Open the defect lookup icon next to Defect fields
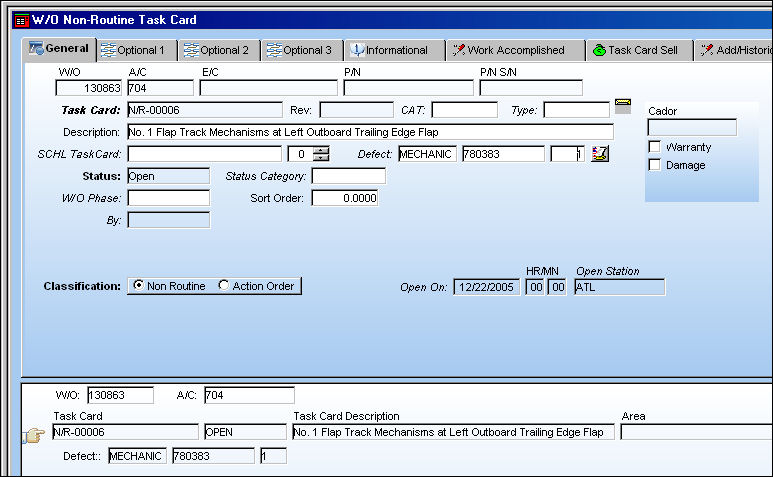773x477 pixels. [600, 154]
